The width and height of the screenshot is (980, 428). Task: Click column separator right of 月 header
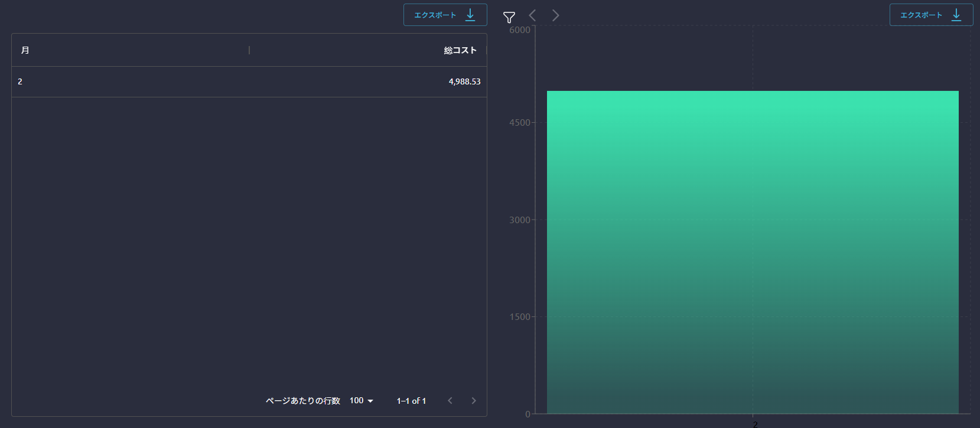249,50
